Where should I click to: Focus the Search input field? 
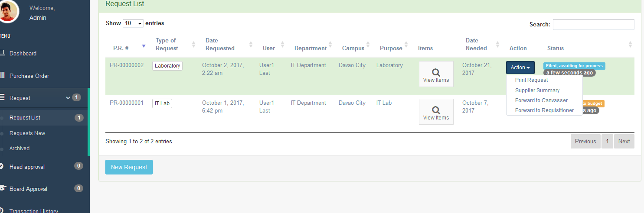coord(593,24)
